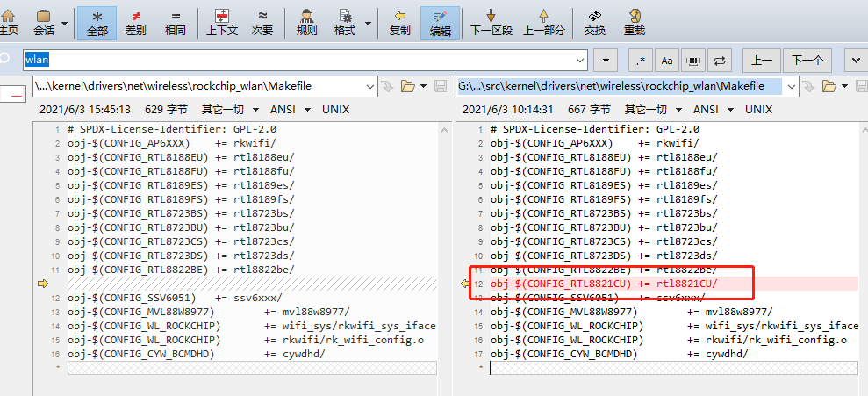Click the right pane open folder icon

pyautogui.click(x=829, y=86)
